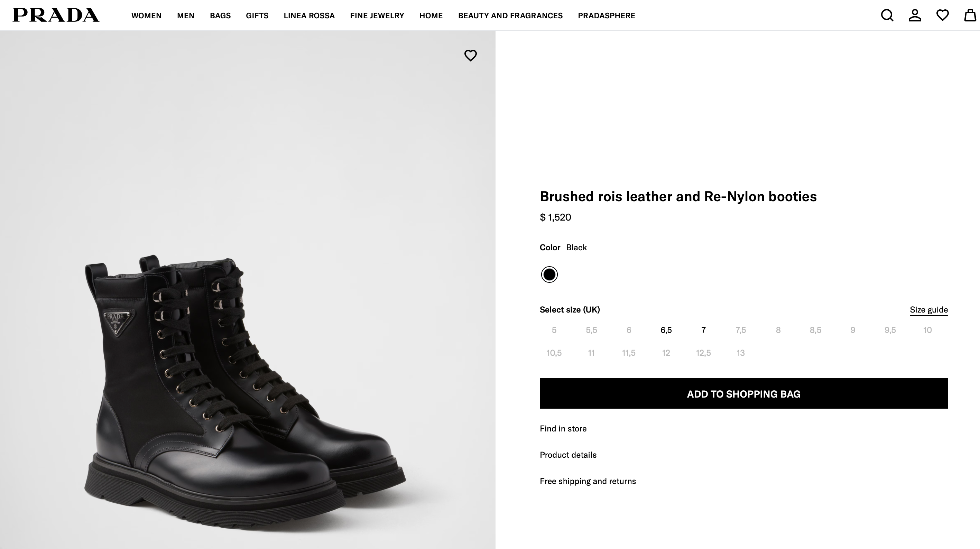Image resolution: width=980 pixels, height=549 pixels.
Task: Open the BEAUTY AND FRAGRANCES menu
Action: tap(510, 15)
